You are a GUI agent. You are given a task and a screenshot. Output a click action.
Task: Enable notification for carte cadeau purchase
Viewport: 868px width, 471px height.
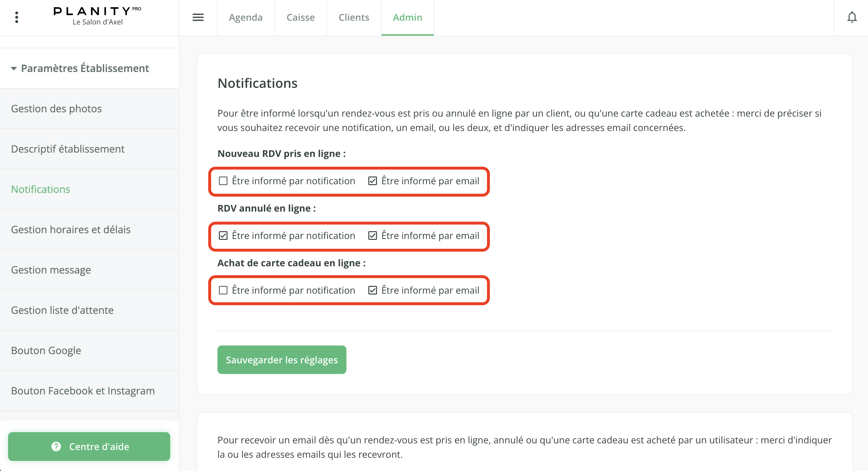pos(223,290)
